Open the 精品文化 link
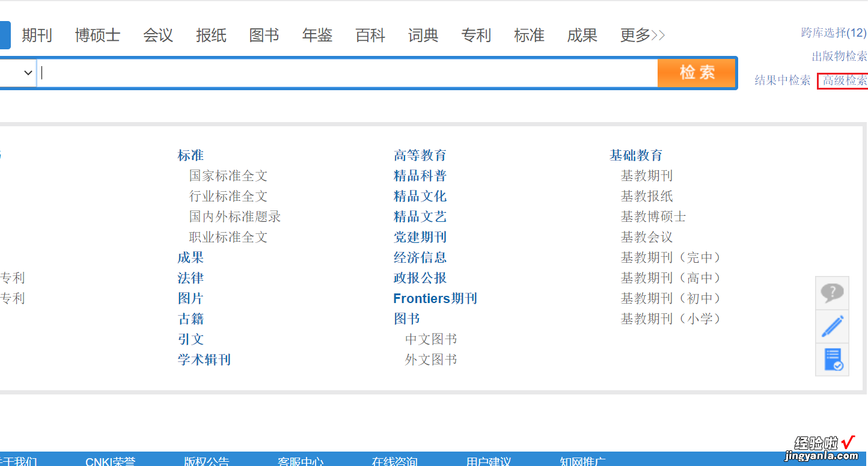Screen dimensions: 868x466 (x=420, y=196)
